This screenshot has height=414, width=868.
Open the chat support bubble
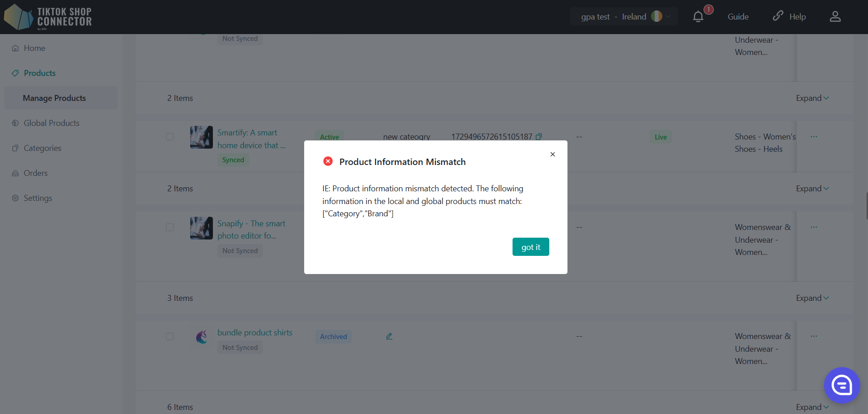pyautogui.click(x=841, y=385)
